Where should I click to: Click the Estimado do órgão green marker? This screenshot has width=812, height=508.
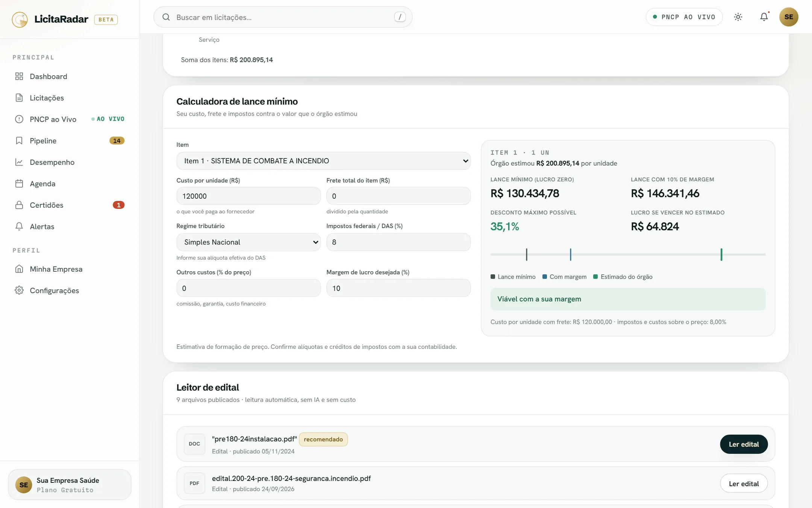click(x=721, y=255)
